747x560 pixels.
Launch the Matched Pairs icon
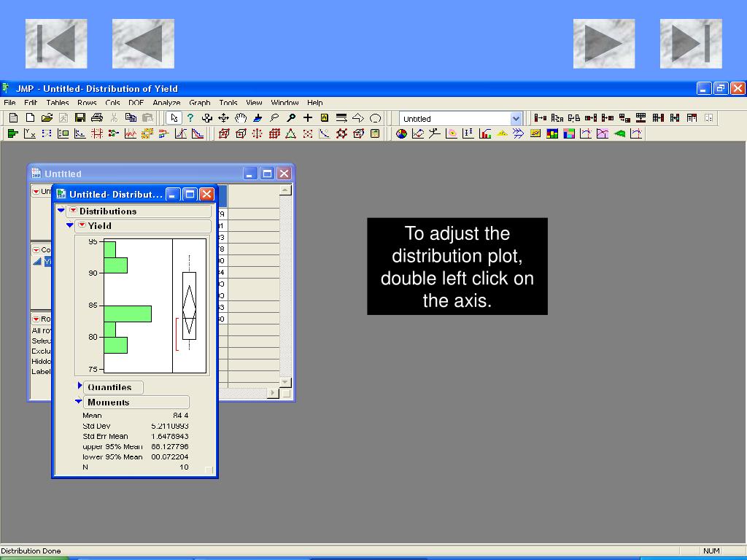coord(46,134)
